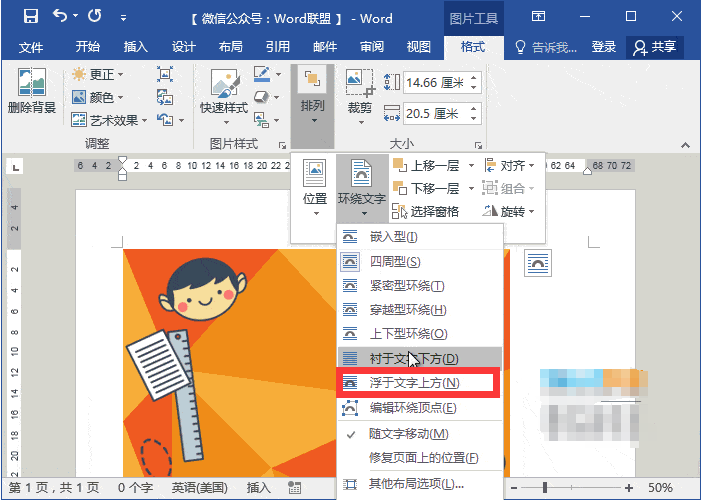Decrease width with the spinner down arrow
Image resolution: width=701 pixels, height=502 pixels.
tap(474, 118)
